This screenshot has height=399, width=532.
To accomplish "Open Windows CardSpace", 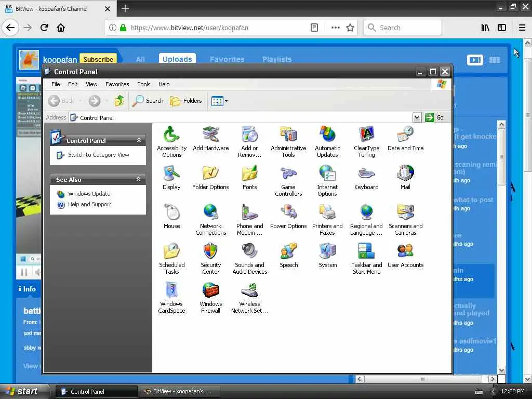I will tap(171, 298).
